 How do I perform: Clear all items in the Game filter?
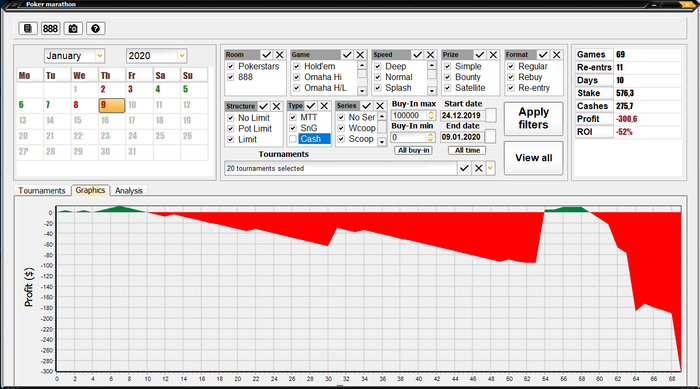pos(360,54)
